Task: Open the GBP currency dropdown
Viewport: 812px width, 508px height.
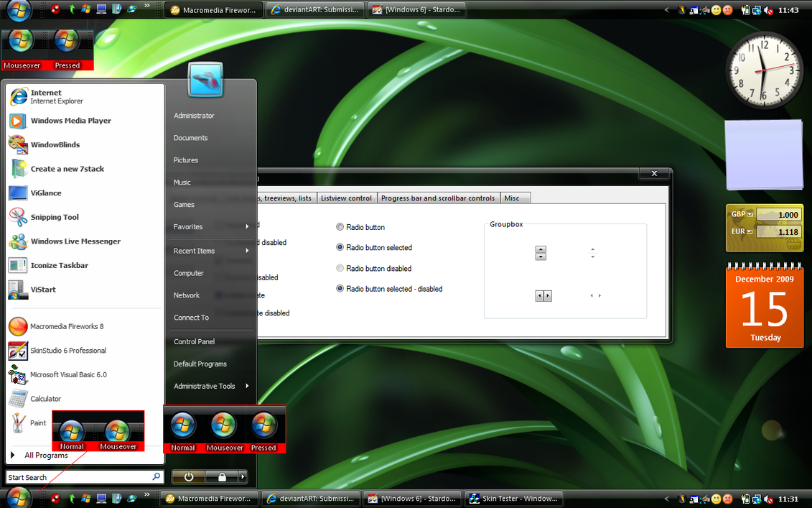Action: (x=750, y=214)
